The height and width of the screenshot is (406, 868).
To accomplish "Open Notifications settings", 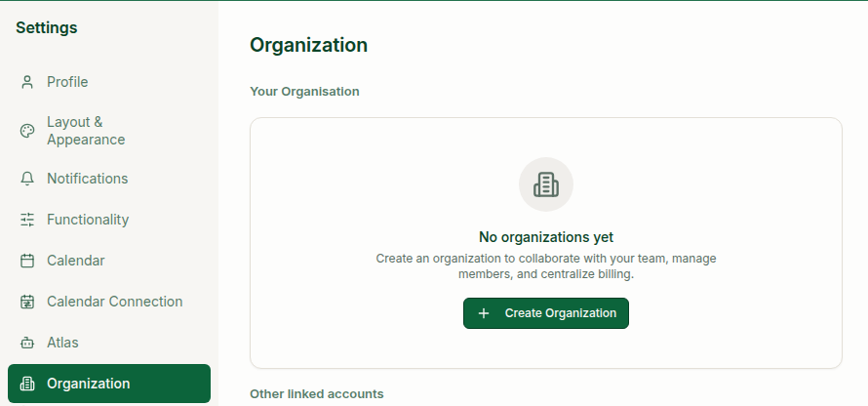I will click(109, 179).
